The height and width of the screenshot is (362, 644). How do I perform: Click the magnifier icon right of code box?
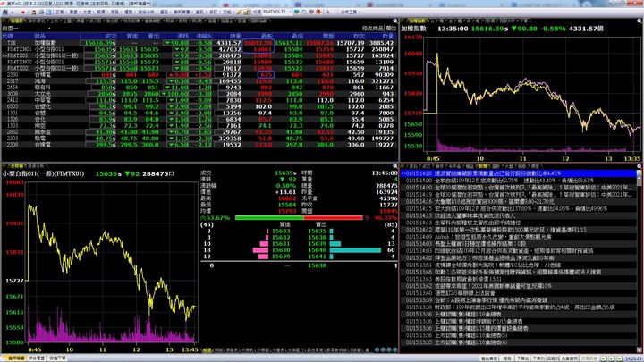(x=304, y=12)
